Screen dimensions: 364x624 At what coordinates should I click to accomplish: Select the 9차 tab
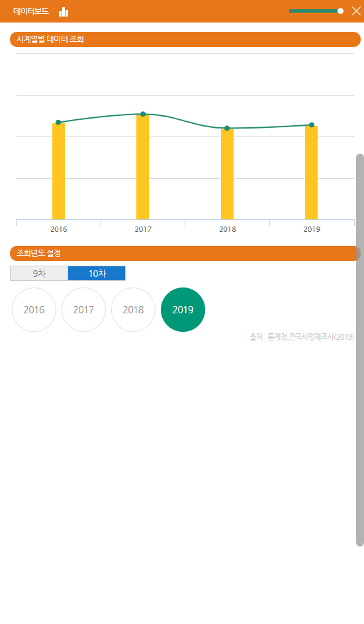(39, 274)
